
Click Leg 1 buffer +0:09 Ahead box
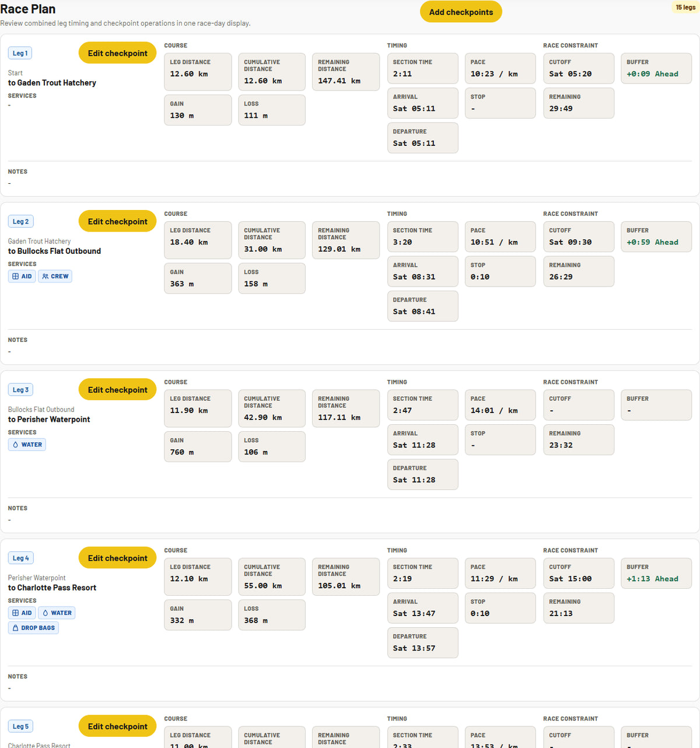tap(656, 69)
